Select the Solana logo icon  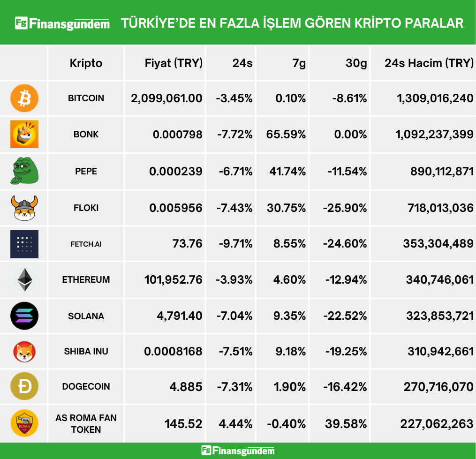point(24,316)
